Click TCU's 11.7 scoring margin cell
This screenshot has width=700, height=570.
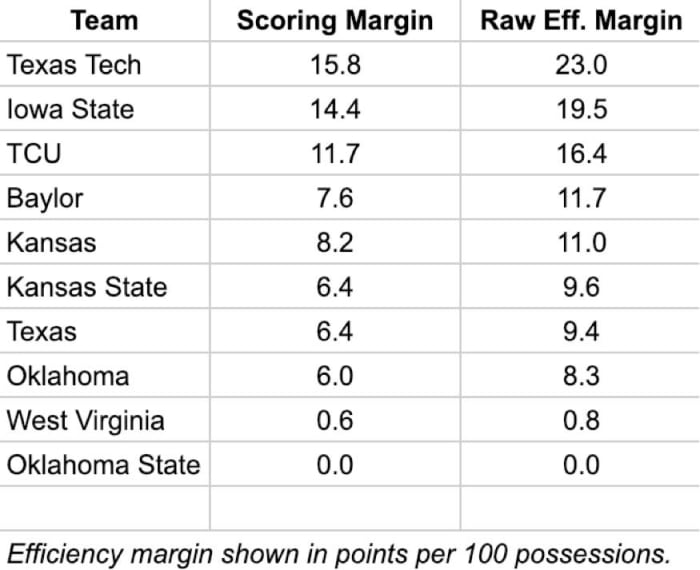[334, 154]
